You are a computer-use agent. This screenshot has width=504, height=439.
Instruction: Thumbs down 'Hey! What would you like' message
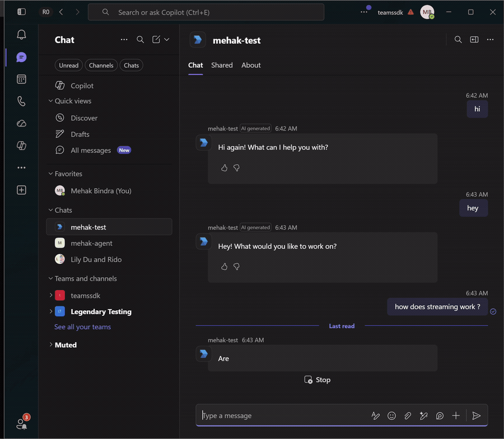(236, 267)
